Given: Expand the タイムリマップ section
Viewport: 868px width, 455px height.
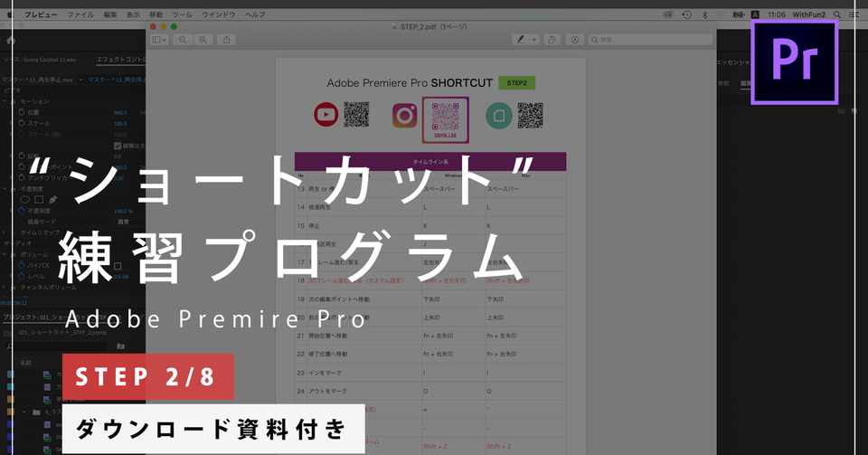Looking at the screenshot, I should 5,233.
